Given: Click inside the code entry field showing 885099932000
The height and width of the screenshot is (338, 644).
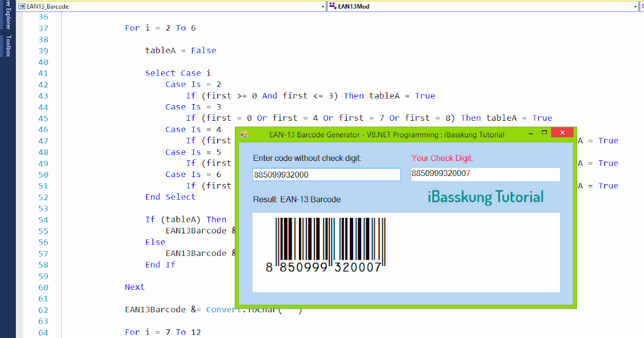Looking at the screenshot, I should (326, 174).
